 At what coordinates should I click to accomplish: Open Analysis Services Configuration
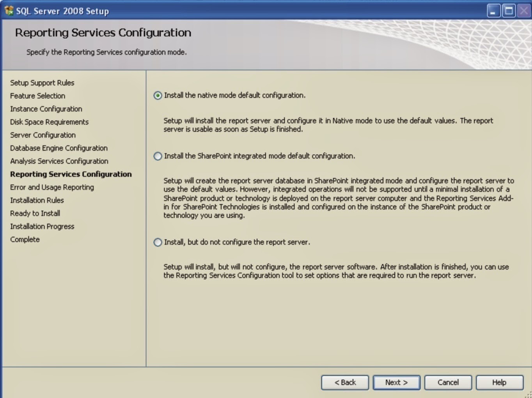tap(59, 161)
